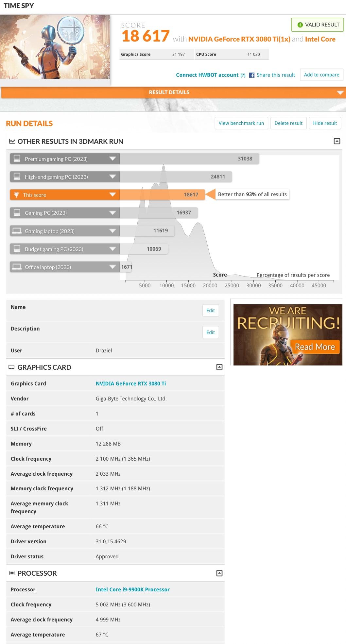The width and height of the screenshot is (346, 644).
Task: Click the Office laptop (2023) laptop icon
Action: point(17,267)
